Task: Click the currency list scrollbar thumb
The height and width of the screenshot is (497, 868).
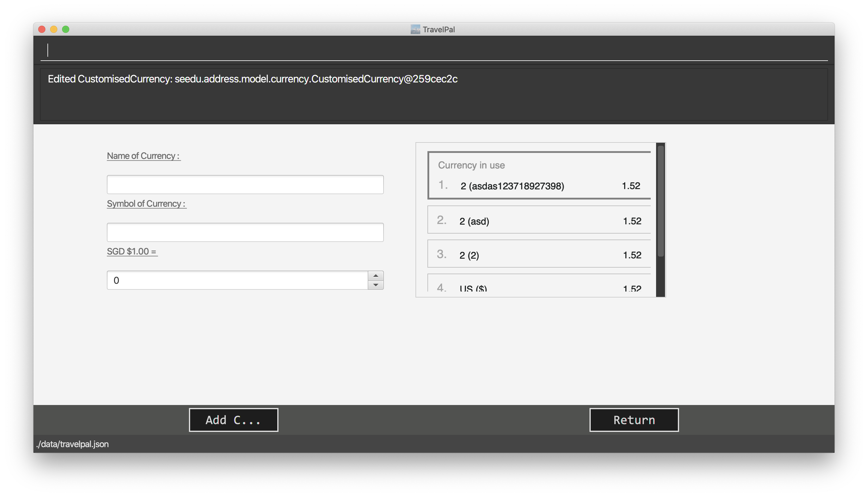Action: coord(660,201)
